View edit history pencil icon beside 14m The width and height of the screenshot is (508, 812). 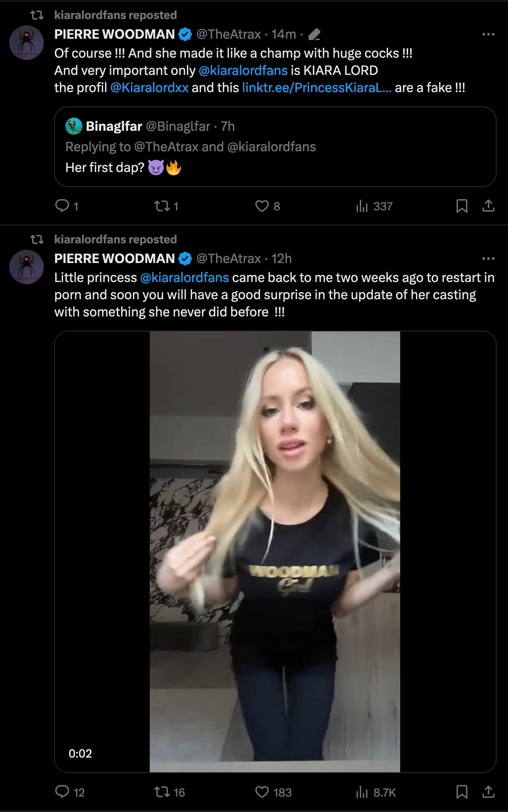tap(314, 34)
